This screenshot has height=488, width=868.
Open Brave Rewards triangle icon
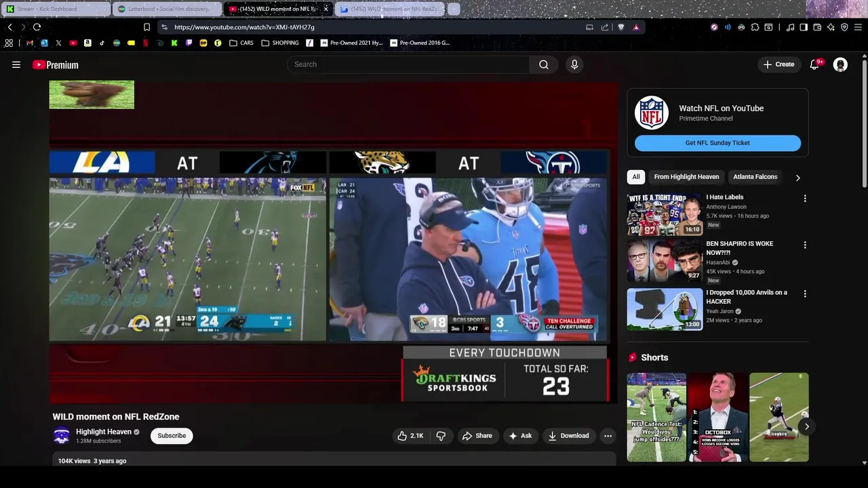coord(636,27)
